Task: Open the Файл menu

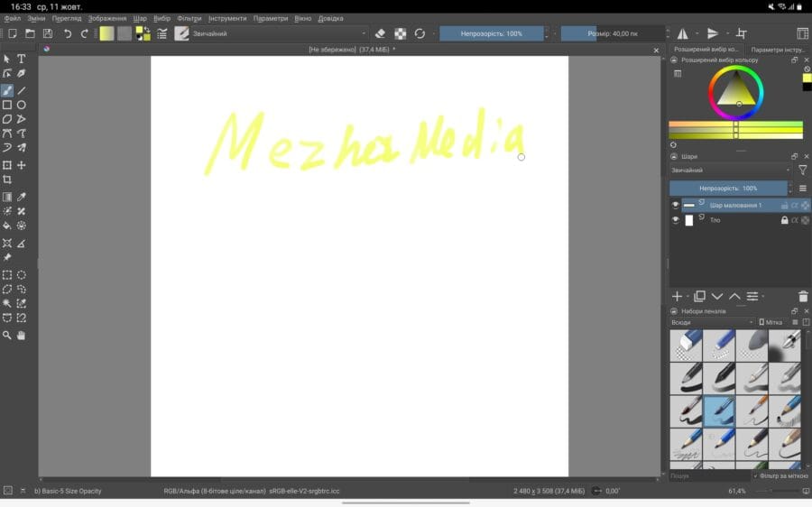Action: [x=13, y=18]
